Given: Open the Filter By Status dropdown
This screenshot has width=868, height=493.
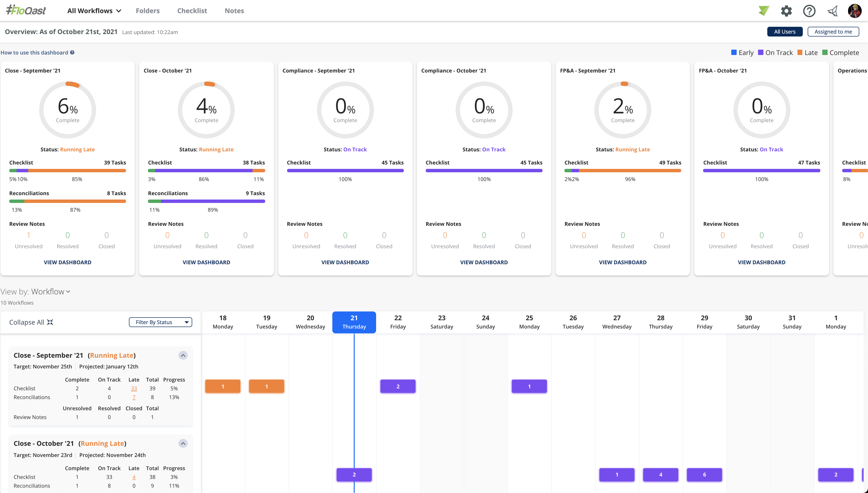Looking at the screenshot, I should tap(160, 322).
